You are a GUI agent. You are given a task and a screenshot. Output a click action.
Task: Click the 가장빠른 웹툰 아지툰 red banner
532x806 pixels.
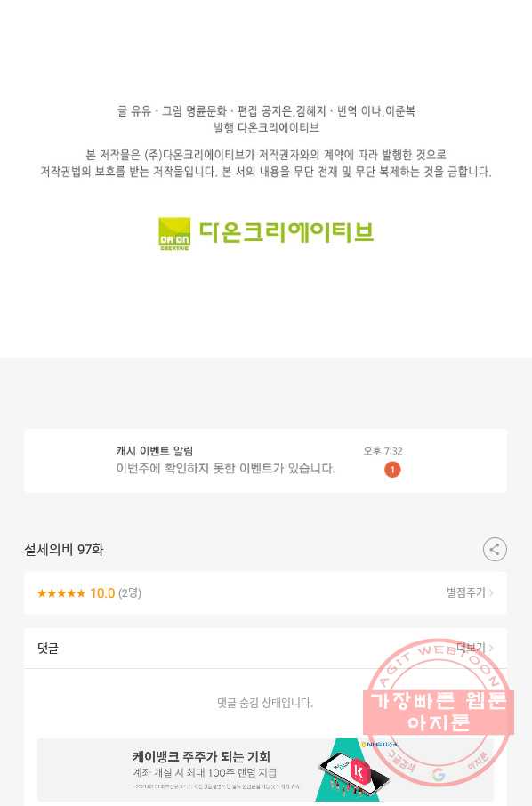(439, 712)
